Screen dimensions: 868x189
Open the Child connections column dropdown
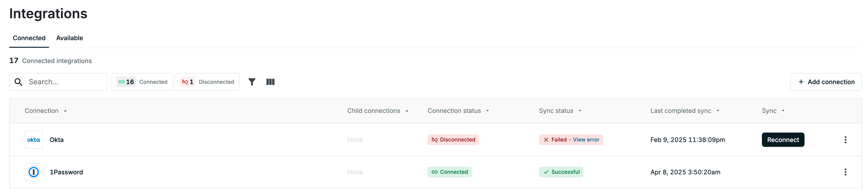click(x=407, y=111)
